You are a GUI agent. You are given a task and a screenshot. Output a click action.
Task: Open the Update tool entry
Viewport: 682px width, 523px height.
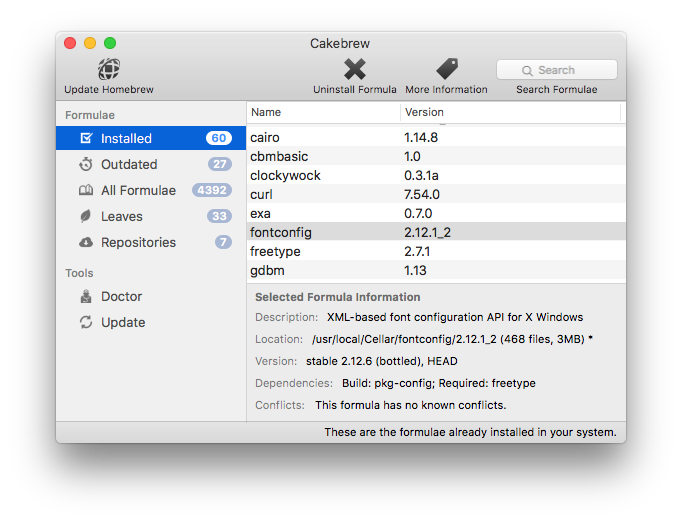(x=151, y=322)
